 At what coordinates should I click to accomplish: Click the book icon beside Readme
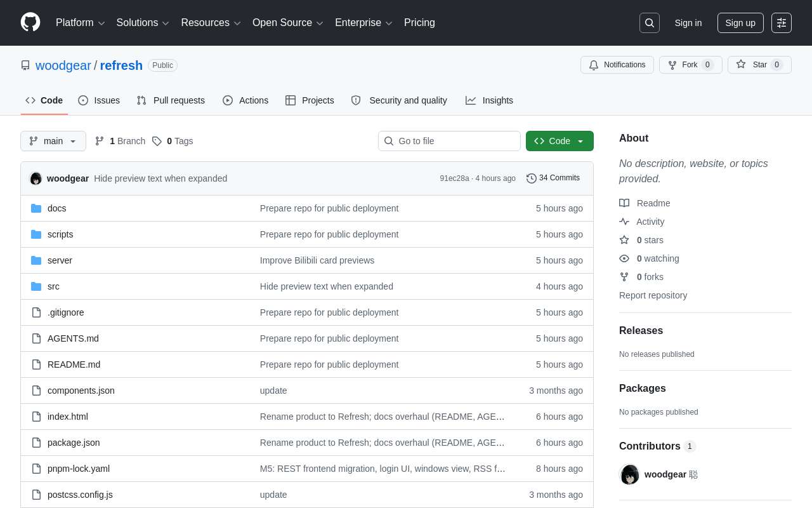coord(624,203)
